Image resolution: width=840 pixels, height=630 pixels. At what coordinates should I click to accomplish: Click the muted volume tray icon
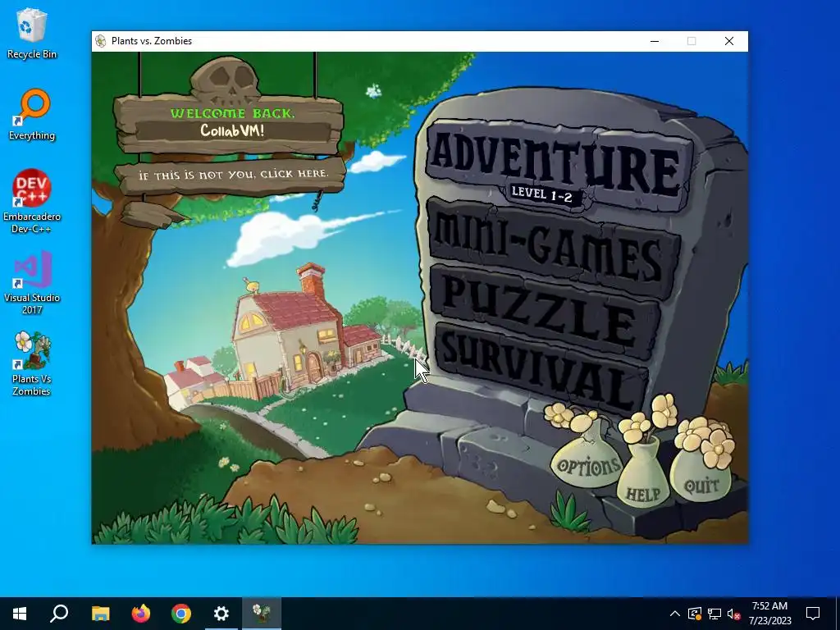734,614
